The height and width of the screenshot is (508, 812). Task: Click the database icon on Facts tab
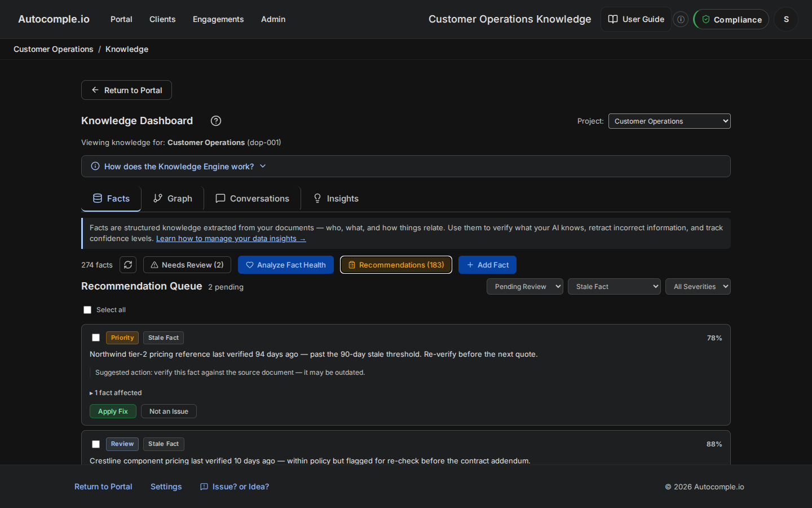click(98, 199)
